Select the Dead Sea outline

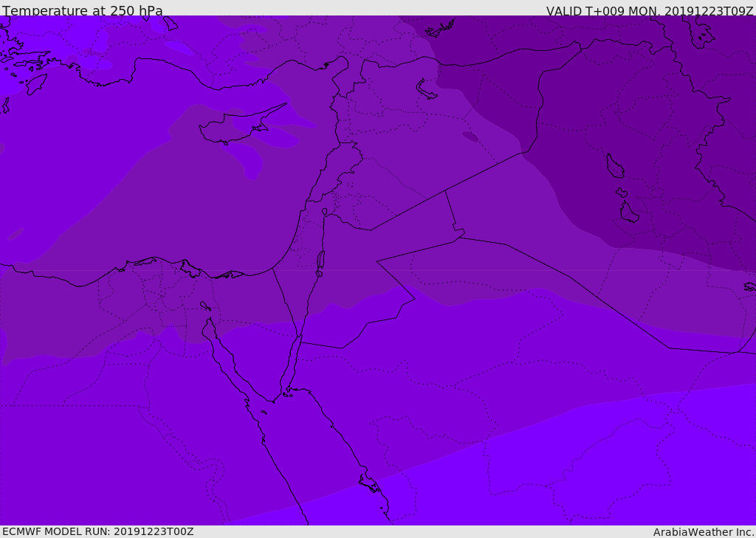click(320, 261)
